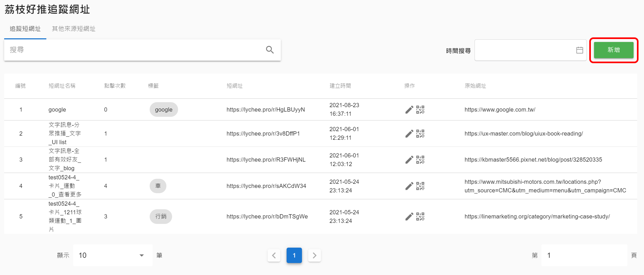
Task: Edit the google short URL row
Action: click(409, 110)
